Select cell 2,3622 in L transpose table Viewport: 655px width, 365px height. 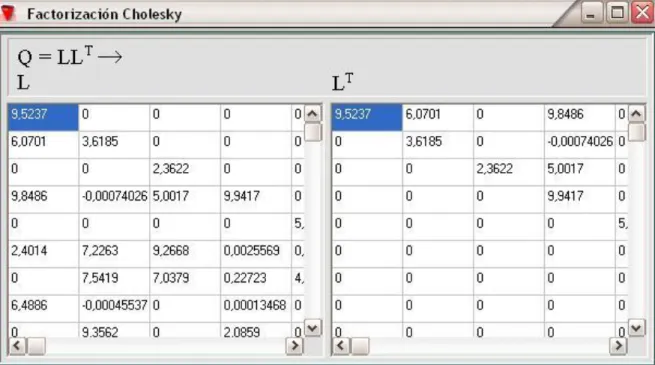[509, 172]
